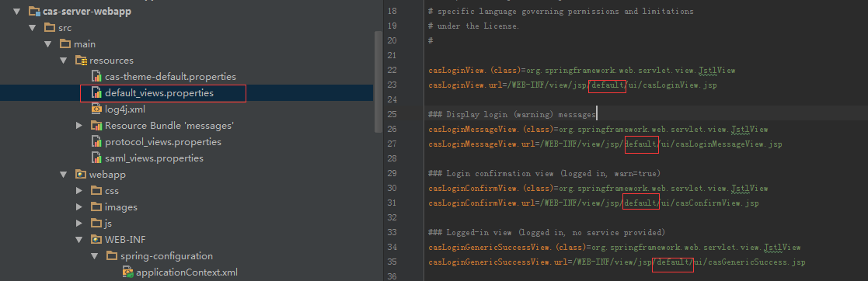The height and width of the screenshot is (281, 868).
Task: Place cursor on casLoginGenericSuccessView.(class) key
Action: pyautogui.click(x=507, y=248)
